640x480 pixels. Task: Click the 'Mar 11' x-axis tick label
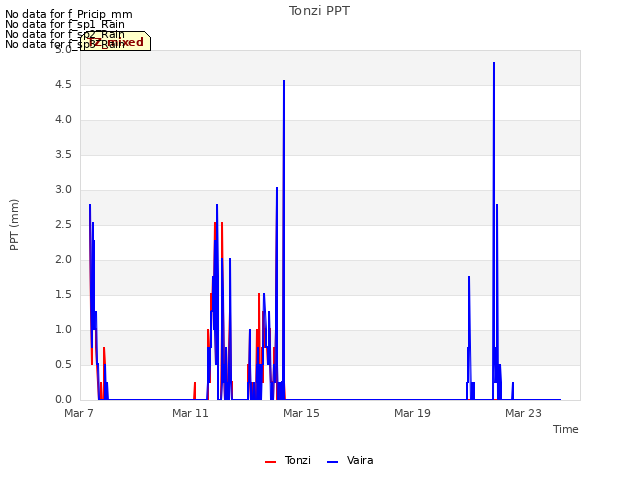(x=190, y=413)
